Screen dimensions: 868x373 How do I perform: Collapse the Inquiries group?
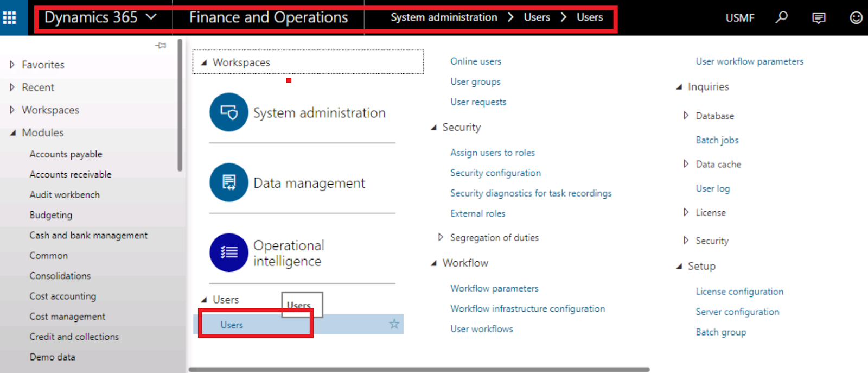point(679,87)
